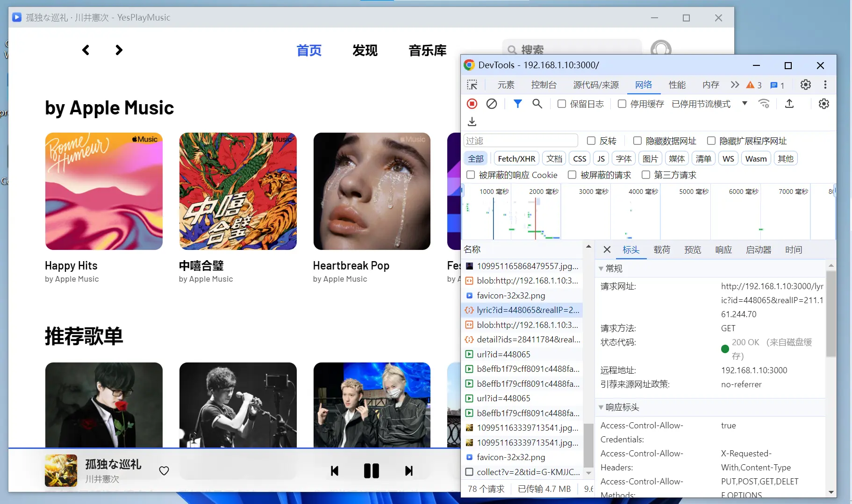
Task: Open DevTools settings gear in tab bar
Action: 806,85
